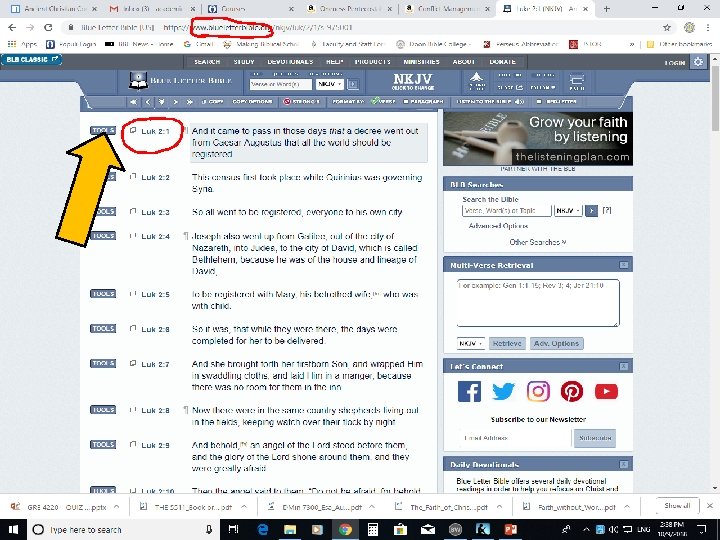This screenshot has height=540, width=720.
Task: Tick the checkbox beside Luk 2:6
Action: pyautogui.click(x=133, y=329)
